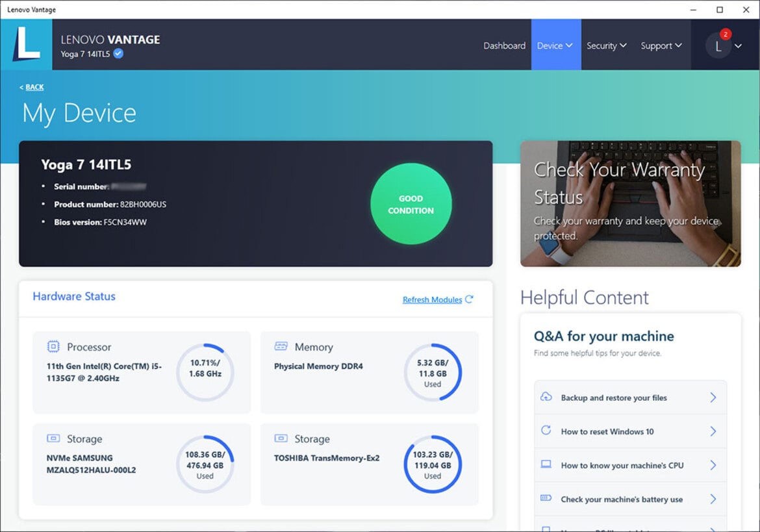Open How to reset Windows 10 article
760x532 pixels.
click(x=630, y=431)
